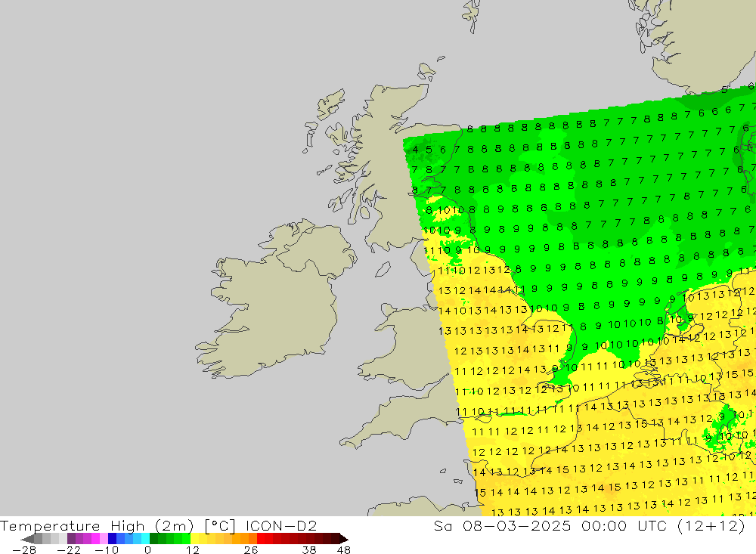The image size is (756, 554).
Task: Click the '-10' legend value
Action: coord(106,549)
